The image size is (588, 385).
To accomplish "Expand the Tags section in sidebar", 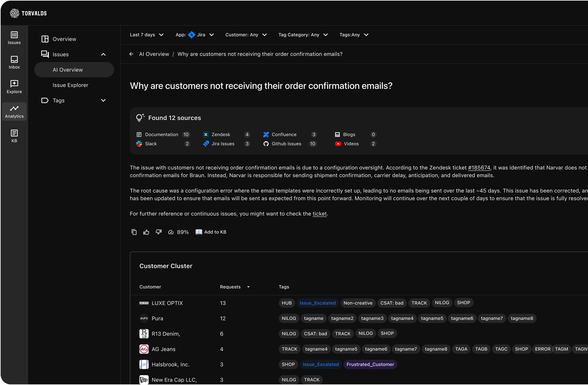I will [103, 101].
